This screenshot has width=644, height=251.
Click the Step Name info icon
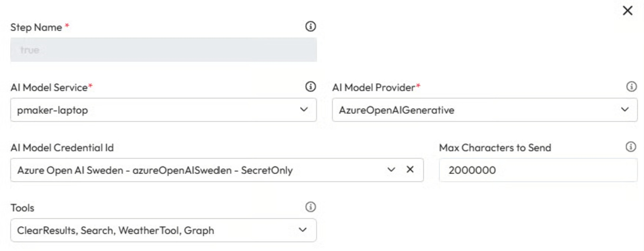pyautogui.click(x=310, y=27)
